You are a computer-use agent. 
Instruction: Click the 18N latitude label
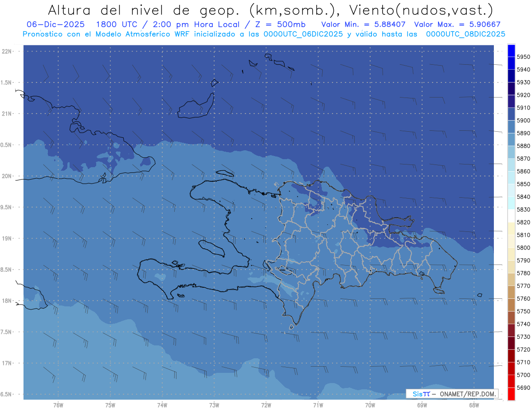pyautogui.click(x=7, y=301)
